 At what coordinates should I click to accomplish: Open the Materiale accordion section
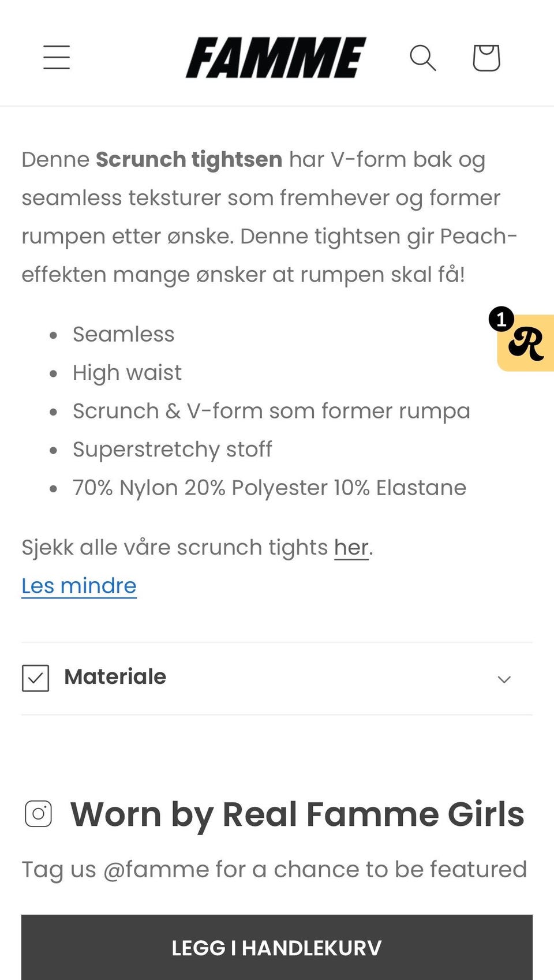277,678
